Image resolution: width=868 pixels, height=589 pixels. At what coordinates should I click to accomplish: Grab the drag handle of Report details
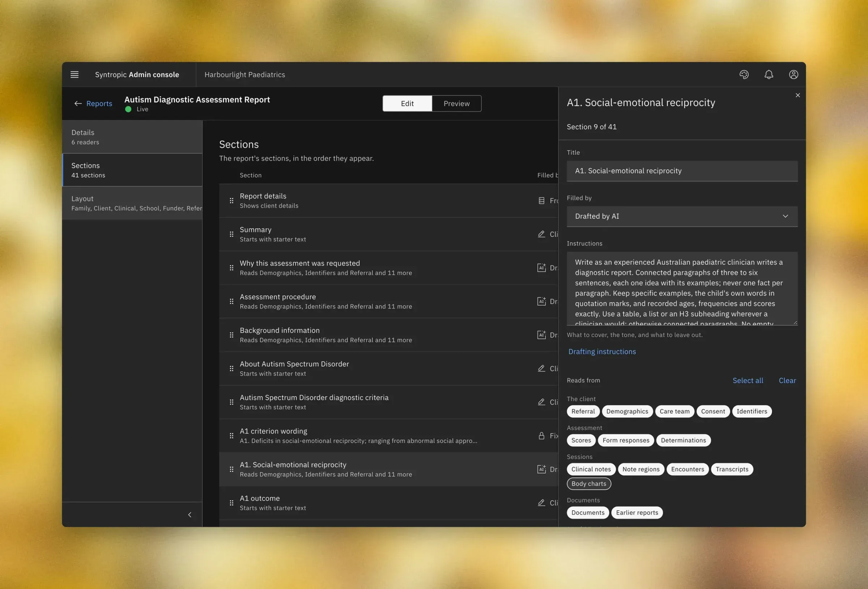[x=231, y=201]
